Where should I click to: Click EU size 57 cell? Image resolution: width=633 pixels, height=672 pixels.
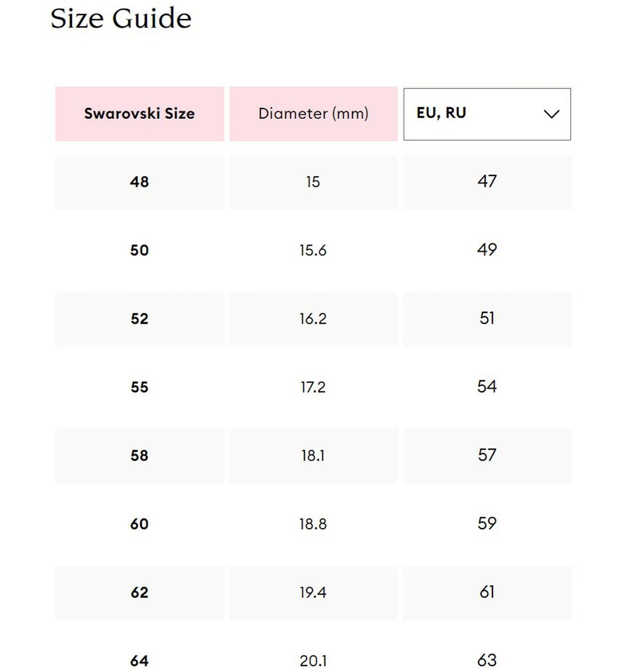487,456
